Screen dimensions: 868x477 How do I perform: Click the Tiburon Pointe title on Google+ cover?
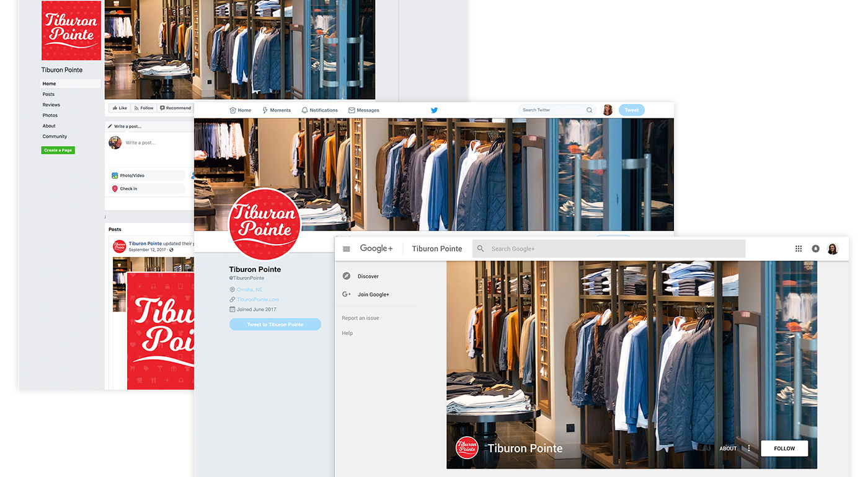click(x=525, y=449)
